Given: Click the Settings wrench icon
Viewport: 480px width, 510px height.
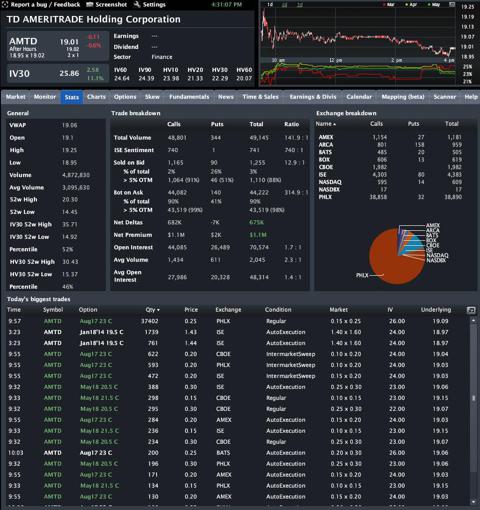Looking at the screenshot, I should tap(137, 5).
